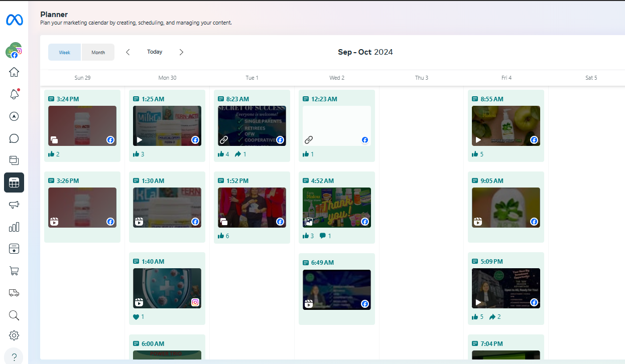This screenshot has width=625, height=364.
Task: Open the Tue 1 link post at 8:23 AM
Action: point(252,126)
